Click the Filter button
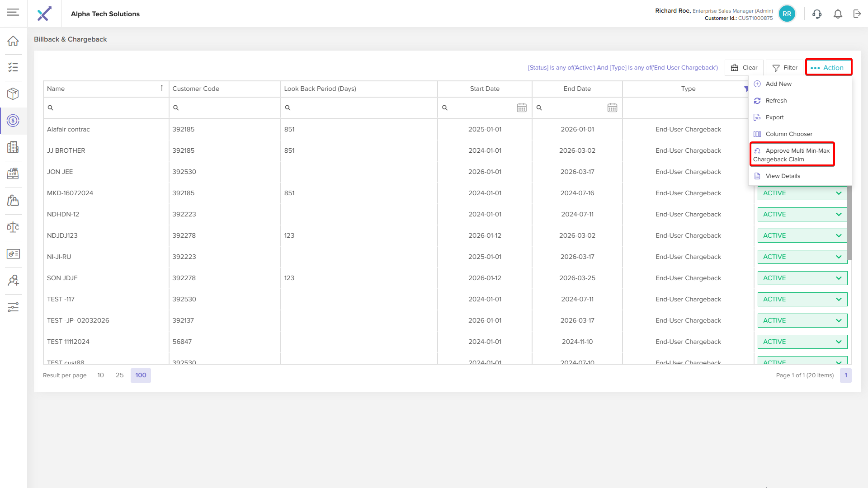 point(785,68)
